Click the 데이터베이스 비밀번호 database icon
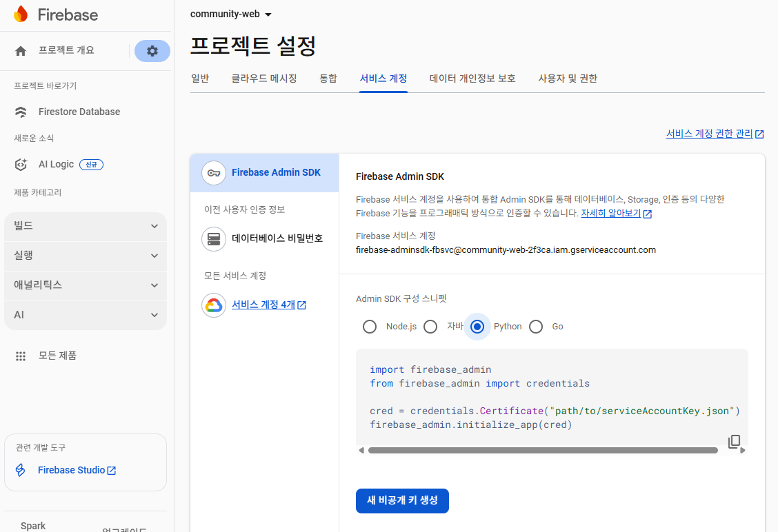The width and height of the screenshot is (778, 532). 214,239
